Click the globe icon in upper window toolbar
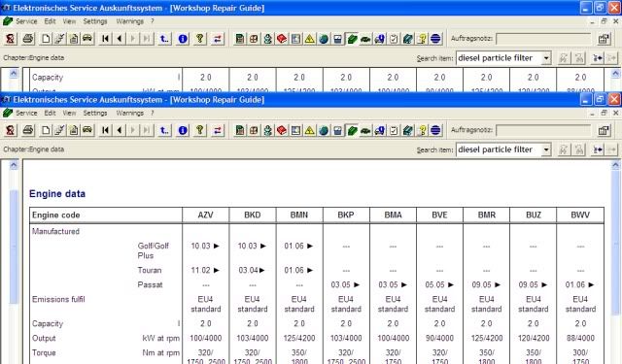622x364 pixels. tap(324, 39)
